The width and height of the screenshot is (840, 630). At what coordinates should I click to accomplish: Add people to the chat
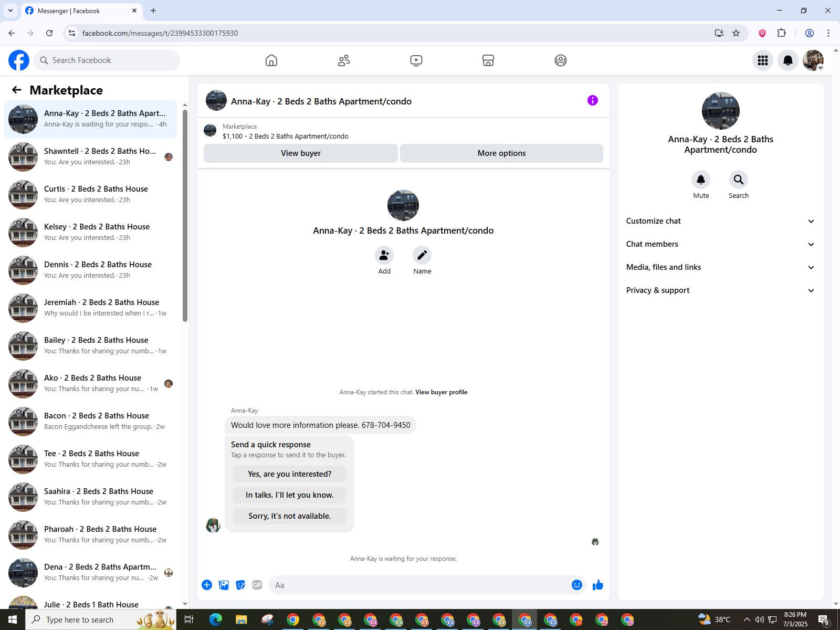click(x=384, y=255)
